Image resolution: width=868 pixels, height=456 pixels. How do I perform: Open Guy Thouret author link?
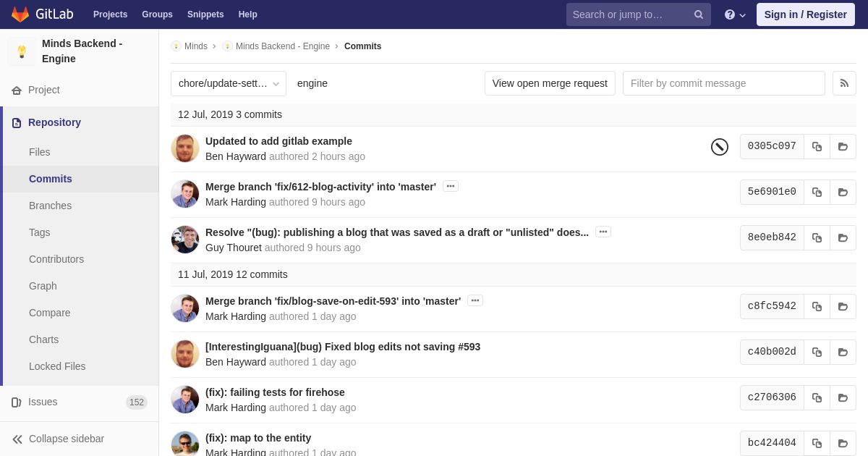pyautogui.click(x=234, y=248)
